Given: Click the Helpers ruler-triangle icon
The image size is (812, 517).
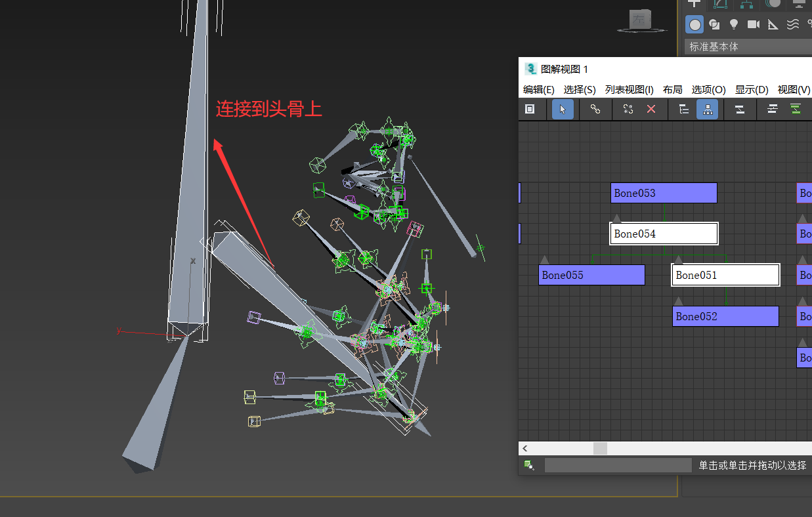Looking at the screenshot, I should (773, 25).
